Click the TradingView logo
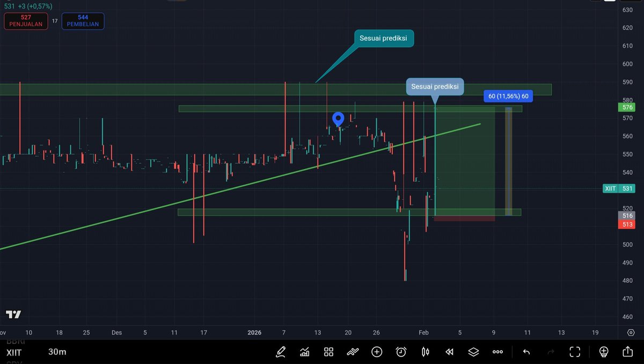The height and width of the screenshot is (364, 644). click(x=13, y=315)
